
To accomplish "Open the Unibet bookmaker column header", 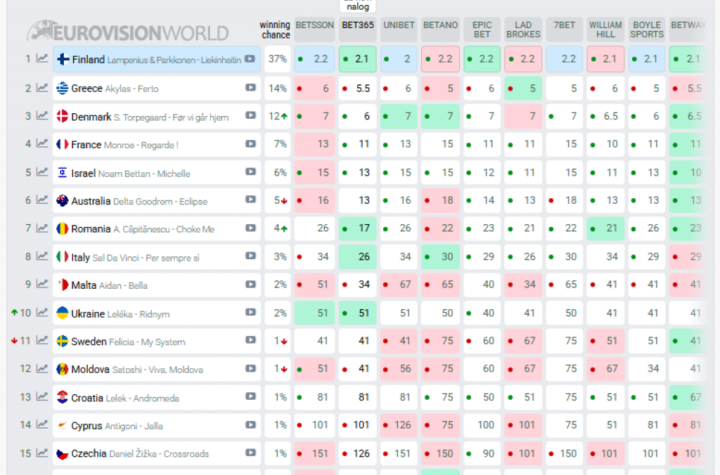I will (x=399, y=29).
